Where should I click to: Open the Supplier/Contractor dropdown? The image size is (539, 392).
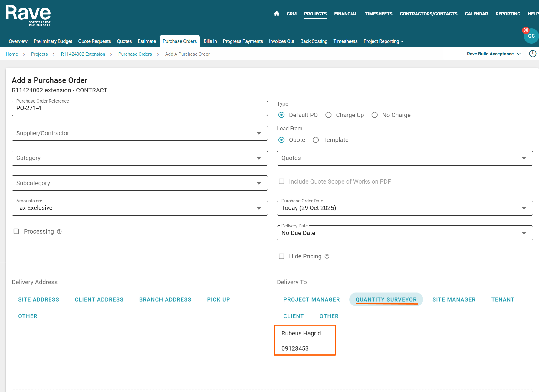click(x=140, y=133)
